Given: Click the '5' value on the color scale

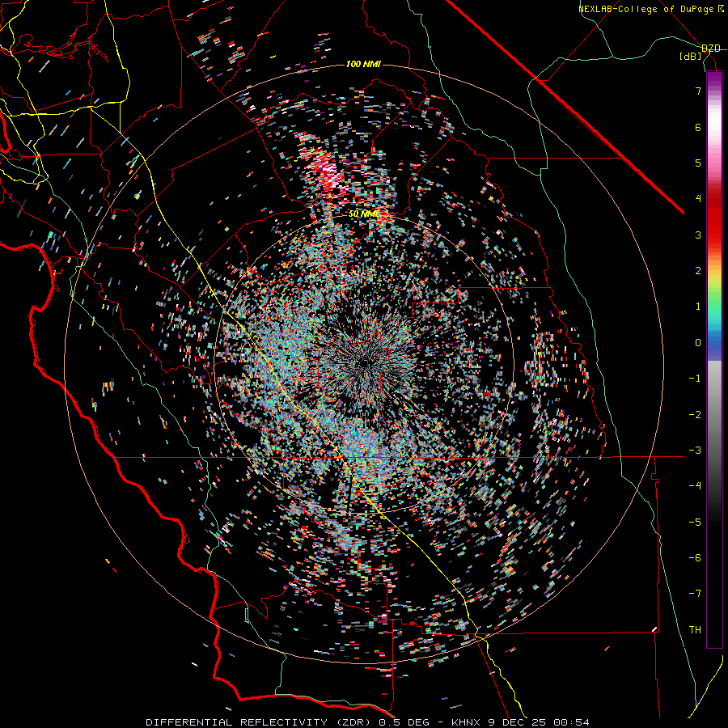Looking at the screenshot, I should 698,163.
